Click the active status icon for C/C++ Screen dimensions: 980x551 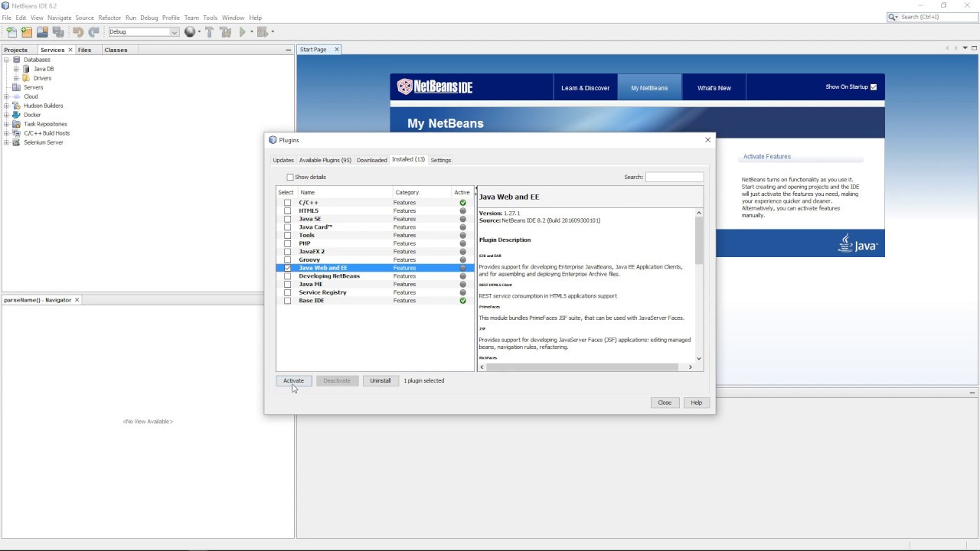[x=462, y=203]
